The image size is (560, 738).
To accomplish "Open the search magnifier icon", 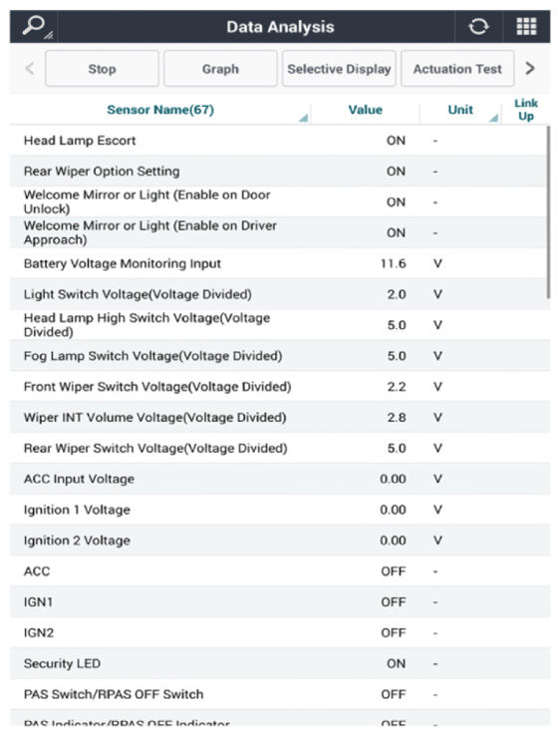I will coord(34,26).
